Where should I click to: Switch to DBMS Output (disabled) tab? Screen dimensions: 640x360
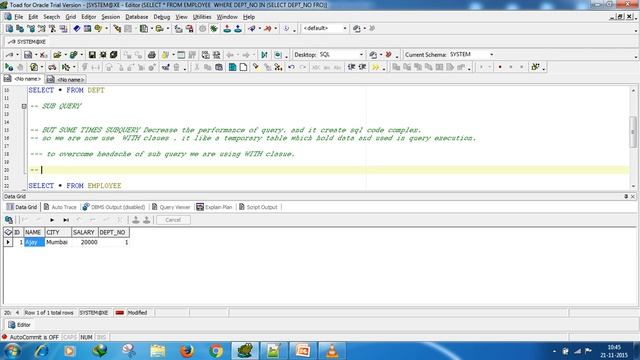114,207
